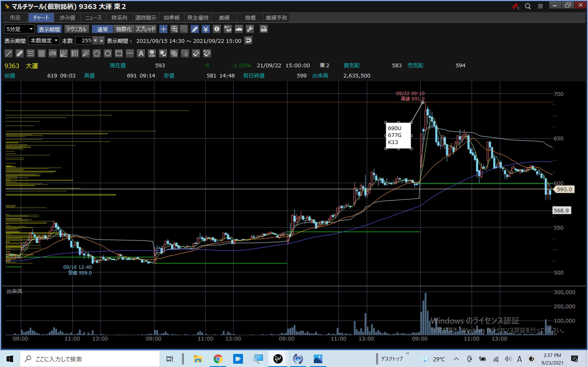Screen dimensions: 588x367
Task: Click the 本数 decrease arrow
Action: pos(96,41)
